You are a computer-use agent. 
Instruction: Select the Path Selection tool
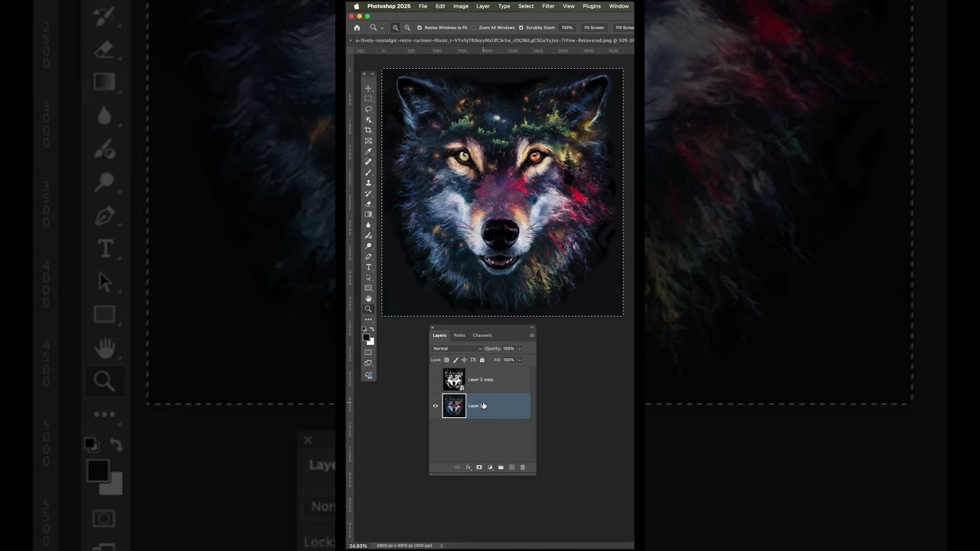(x=368, y=278)
